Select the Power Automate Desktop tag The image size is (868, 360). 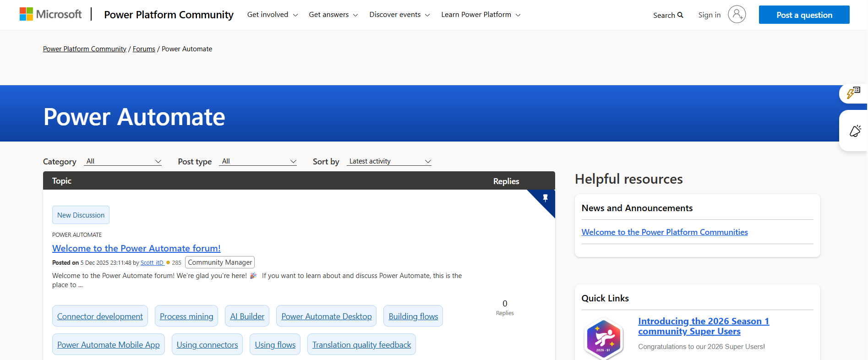(x=326, y=316)
